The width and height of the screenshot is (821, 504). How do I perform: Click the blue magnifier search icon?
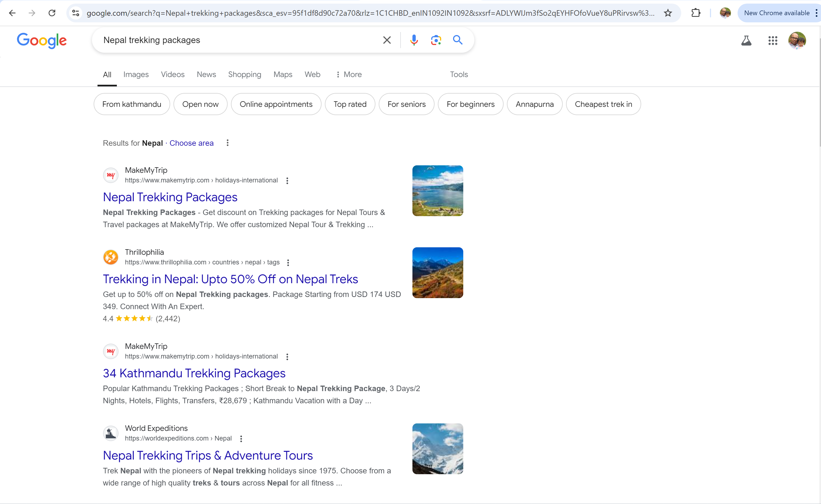click(458, 40)
